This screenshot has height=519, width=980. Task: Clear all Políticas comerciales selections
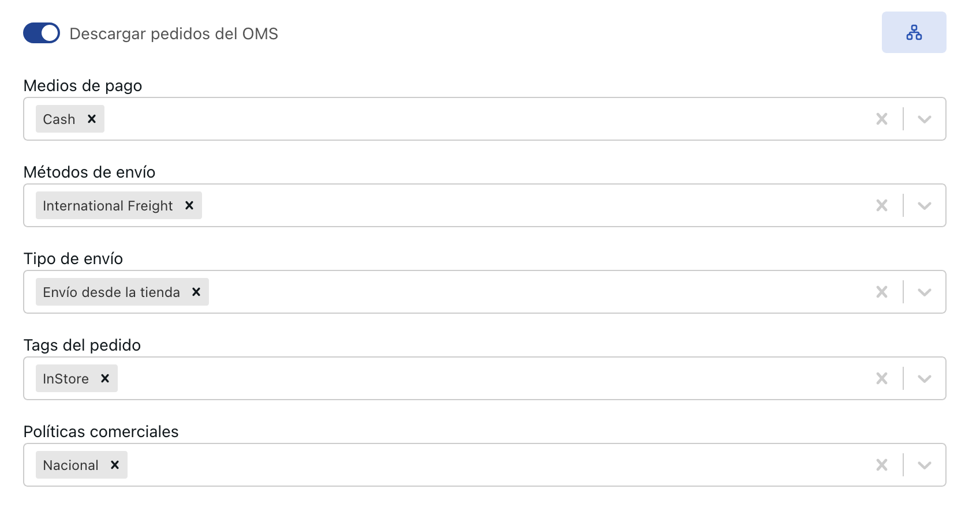pyautogui.click(x=881, y=465)
